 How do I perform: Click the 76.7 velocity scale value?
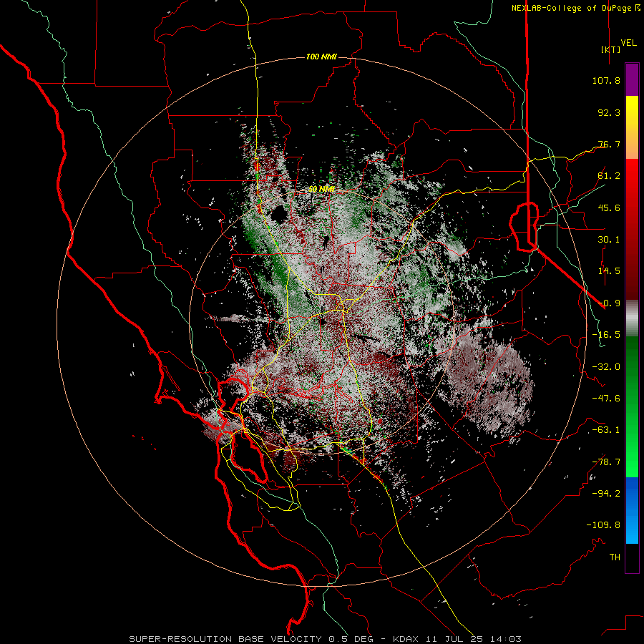[x=609, y=144]
